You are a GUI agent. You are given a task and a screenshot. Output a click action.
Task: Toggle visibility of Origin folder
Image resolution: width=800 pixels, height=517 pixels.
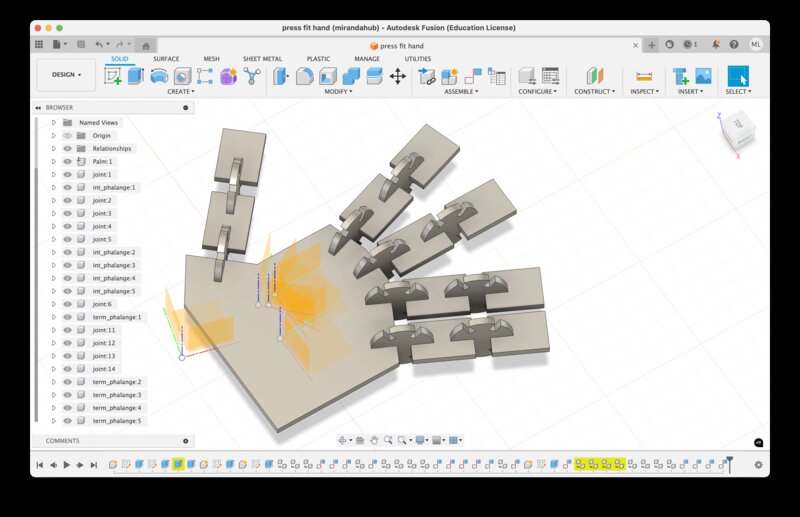point(67,135)
